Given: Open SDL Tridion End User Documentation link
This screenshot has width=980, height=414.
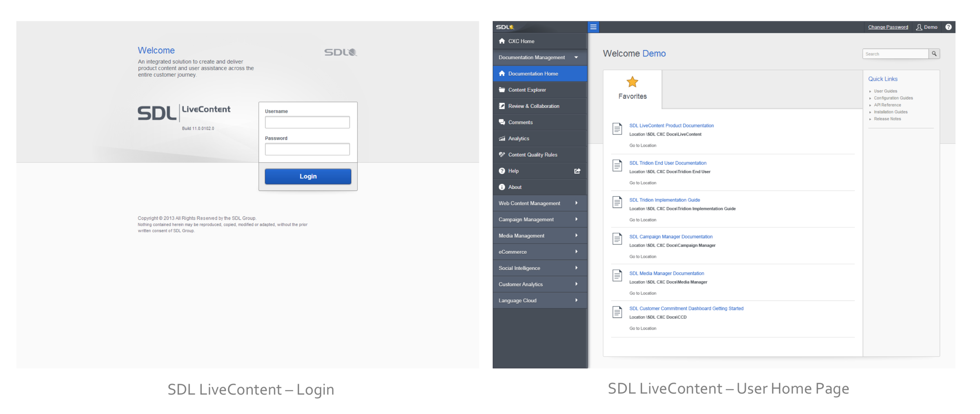Looking at the screenshot, I should coord(668,163).
